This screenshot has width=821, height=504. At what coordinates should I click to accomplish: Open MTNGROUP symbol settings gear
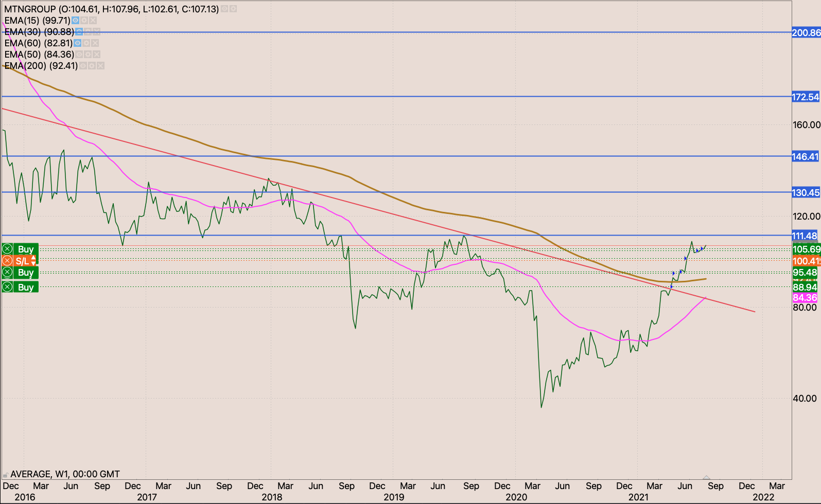click(233, 9)
